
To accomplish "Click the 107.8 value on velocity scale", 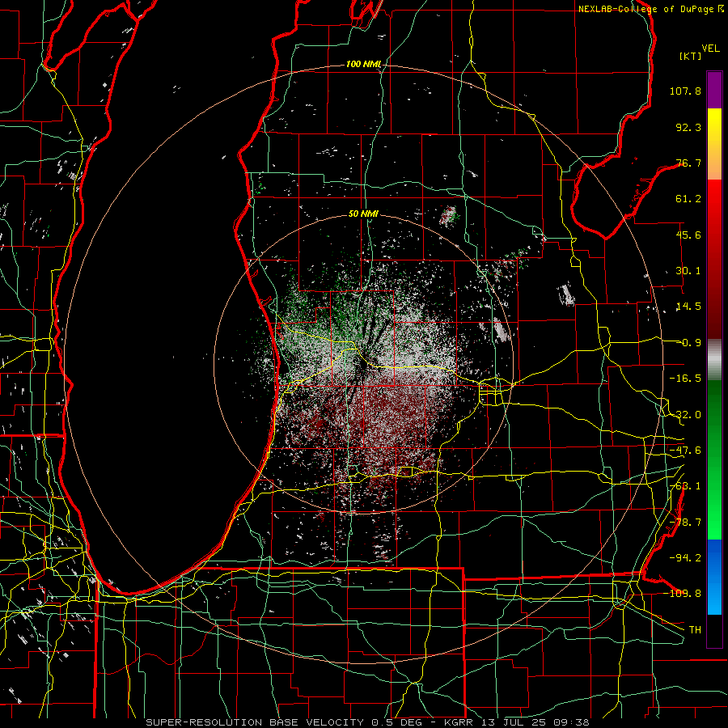I will (685, 91).
